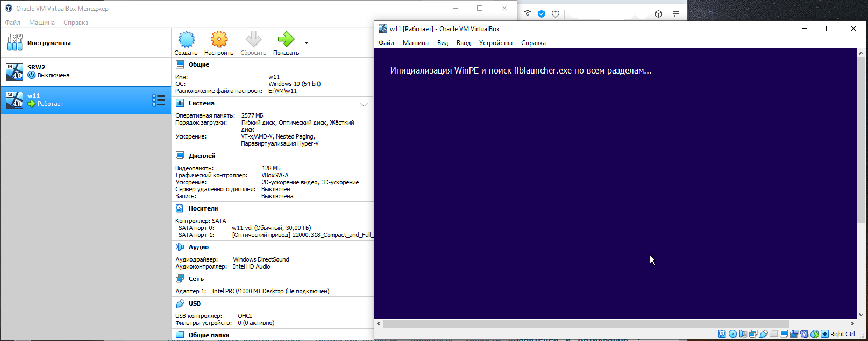Viewport: 868px width, 341px height.
Task: Click the VM vertical scrollbar up arrow
Action: 862,53
